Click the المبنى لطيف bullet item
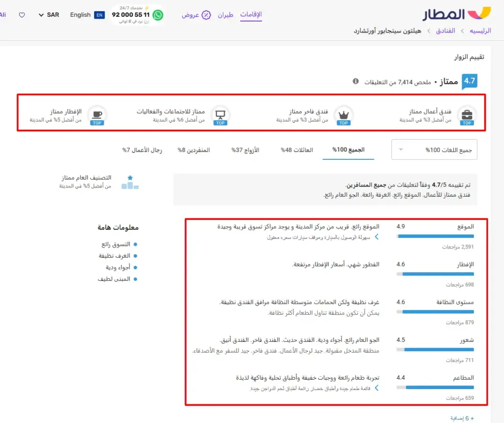Screen dimensions: 504x423 (114, 279)
